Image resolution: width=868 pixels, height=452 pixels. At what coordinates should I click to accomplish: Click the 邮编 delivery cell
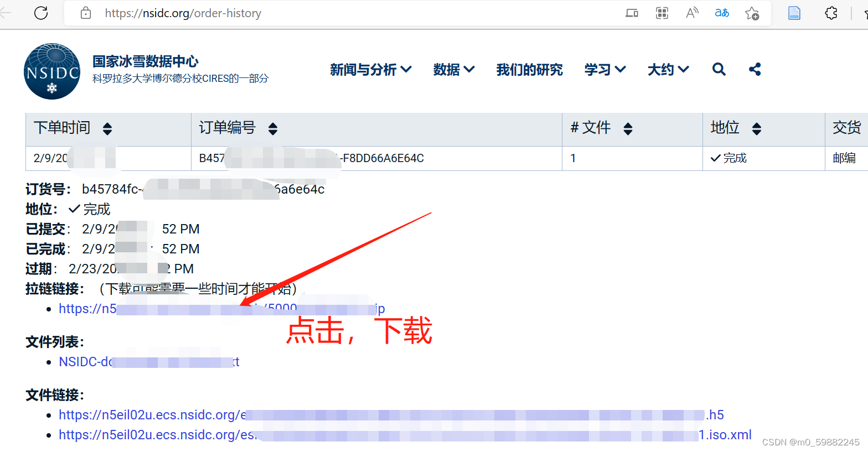(x=846, y=158)
